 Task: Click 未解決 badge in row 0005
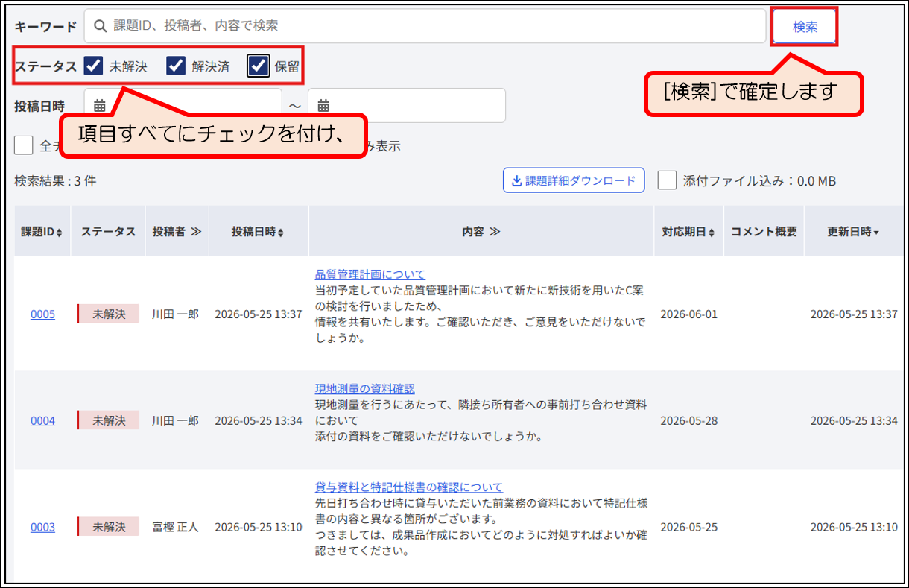pos(109,314)
